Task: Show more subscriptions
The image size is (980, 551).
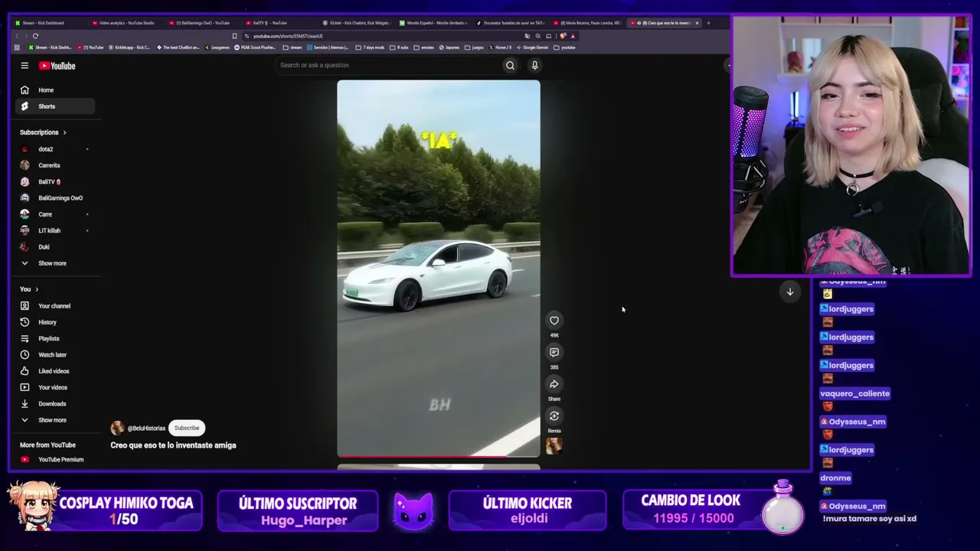Action: point(54,263)
